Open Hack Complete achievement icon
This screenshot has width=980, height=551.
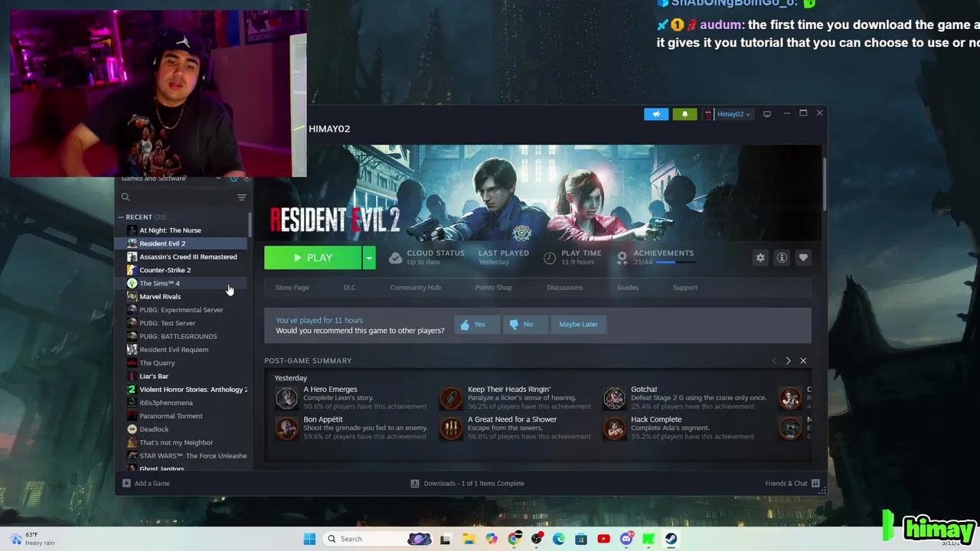[x=615, y=428]
